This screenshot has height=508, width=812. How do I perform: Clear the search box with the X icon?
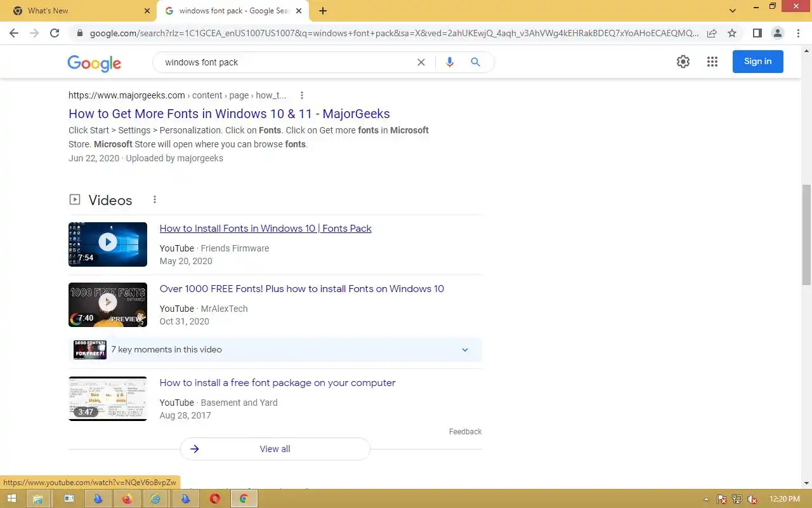(421, 62)
